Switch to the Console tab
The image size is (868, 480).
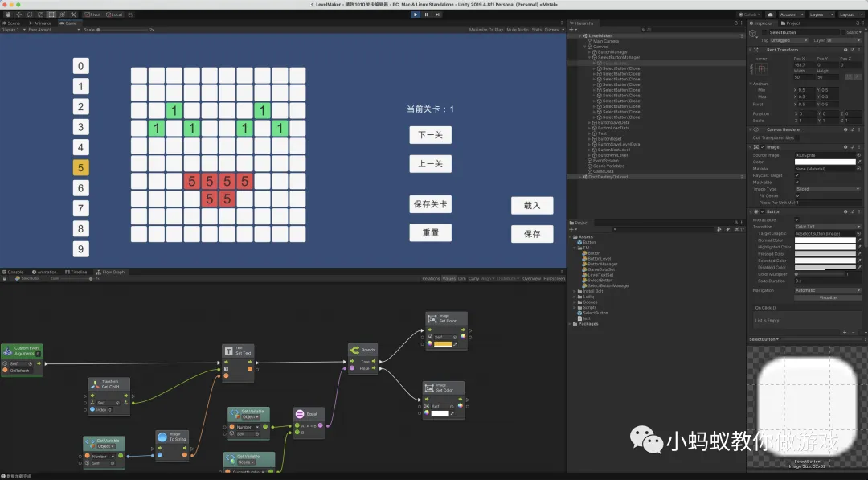point(14,272)
